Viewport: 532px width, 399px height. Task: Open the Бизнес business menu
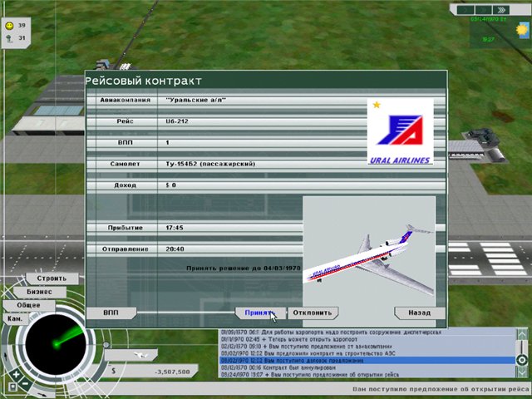point(40,292)
